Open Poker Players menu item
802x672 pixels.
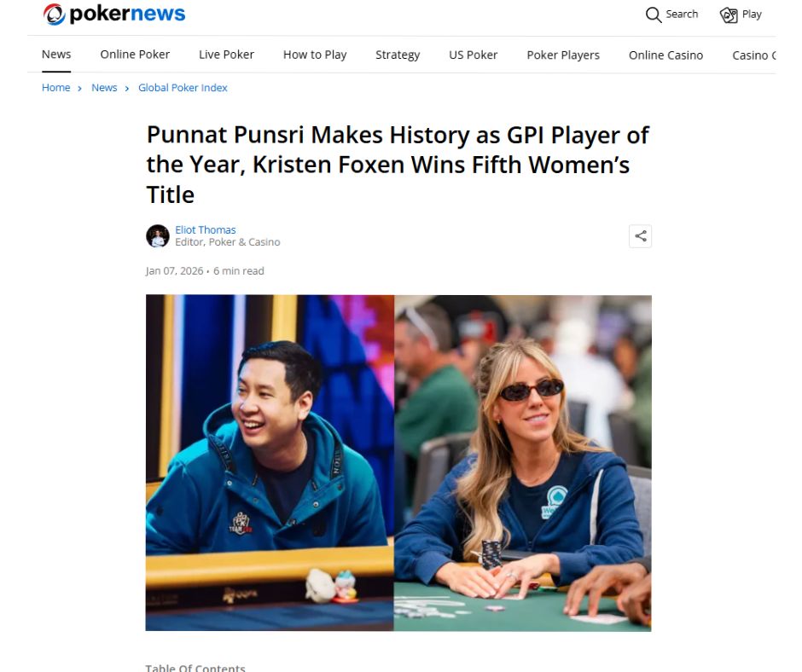(563, 55)
